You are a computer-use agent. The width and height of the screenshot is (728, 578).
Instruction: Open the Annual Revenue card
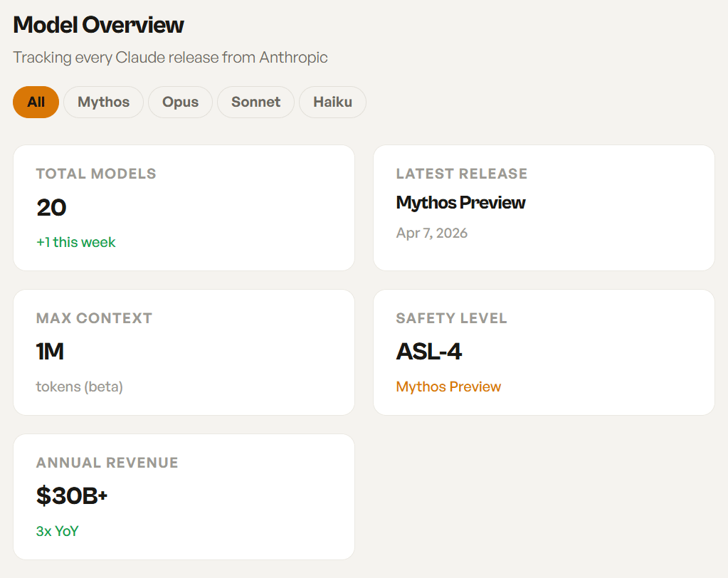184,497
